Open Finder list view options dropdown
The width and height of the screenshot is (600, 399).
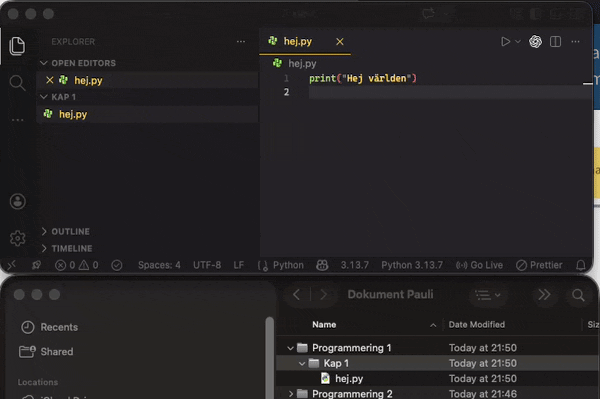point(487,295)
